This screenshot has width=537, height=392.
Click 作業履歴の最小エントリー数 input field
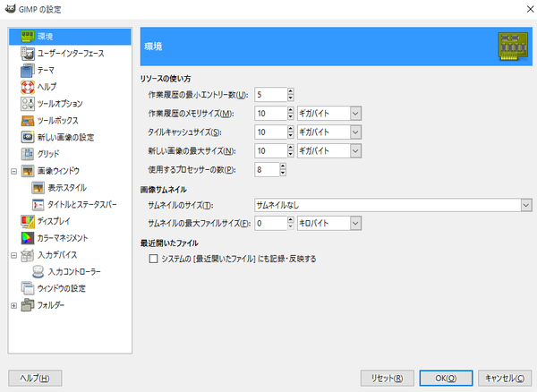(x=270, y=95)
